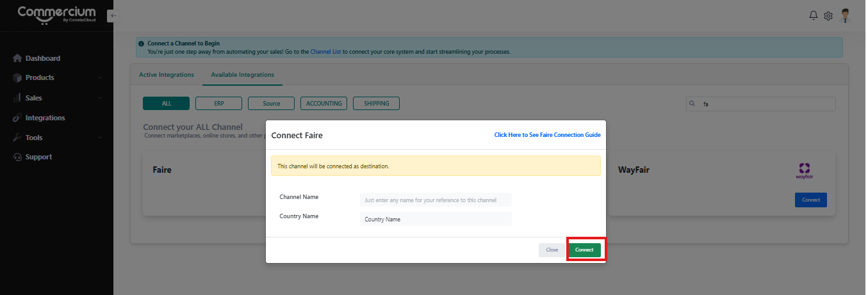Click the Tools wrench icon

(17, 138)
